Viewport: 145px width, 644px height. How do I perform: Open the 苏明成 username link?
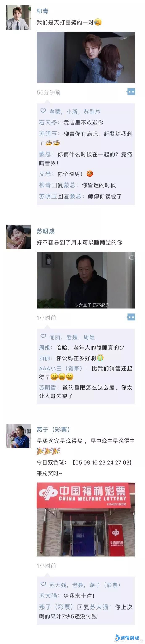click(x=46, y=231)
